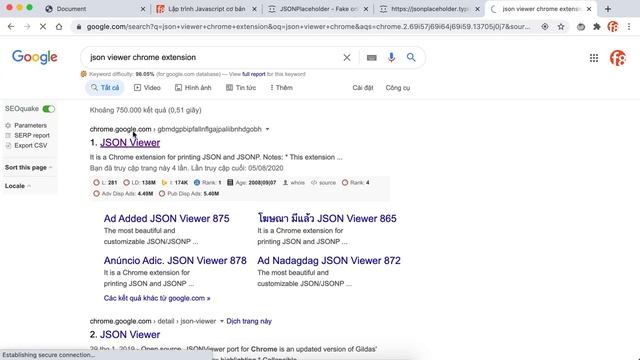This screenshot has width=640, height=360.
Task: Open Ad Added JSON Viewer 875 link
Action: (167, 218)
